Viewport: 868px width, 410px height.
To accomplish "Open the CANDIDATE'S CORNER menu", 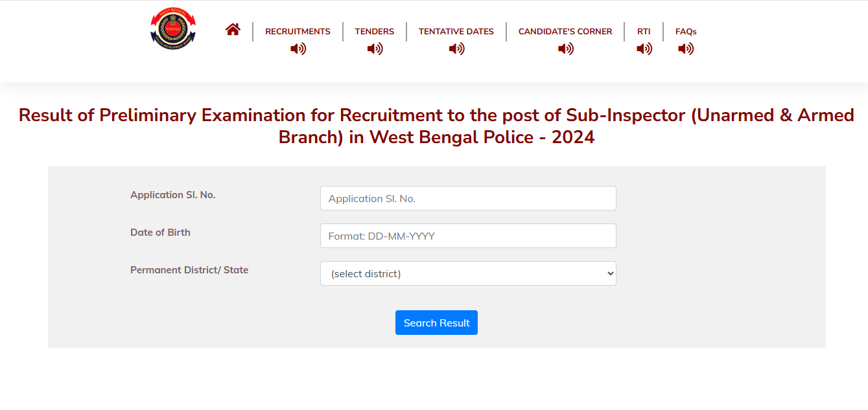I will 565,31.
